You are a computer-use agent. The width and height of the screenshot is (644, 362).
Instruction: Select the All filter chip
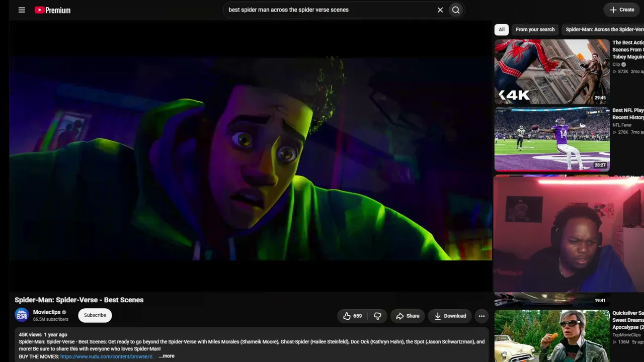(502, 30)
